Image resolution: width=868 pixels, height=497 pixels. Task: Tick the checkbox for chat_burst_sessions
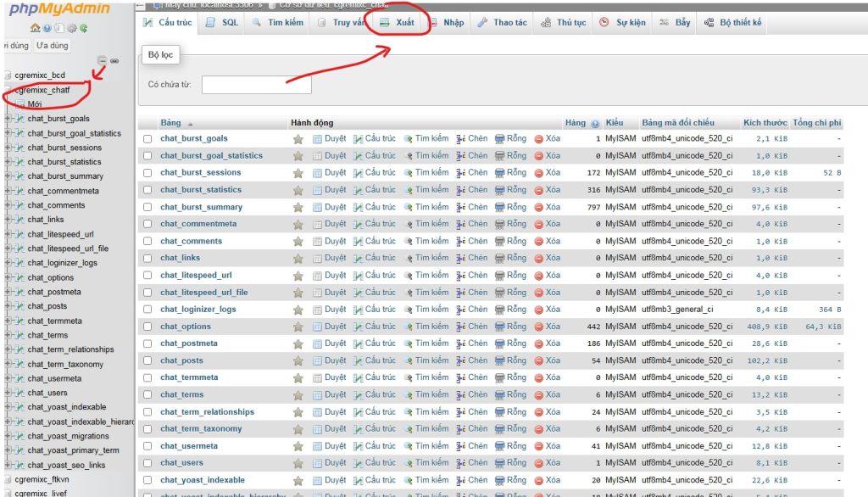click(x=147, y=173)
